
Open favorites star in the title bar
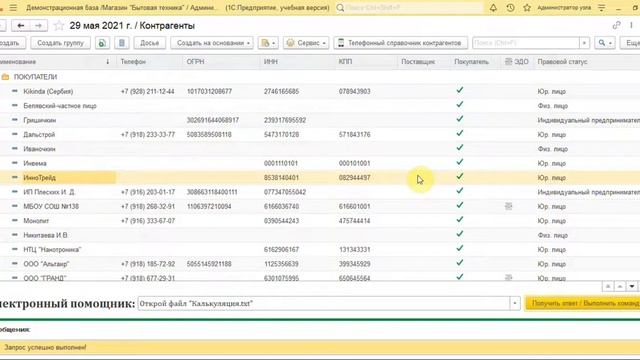point(527,8)
